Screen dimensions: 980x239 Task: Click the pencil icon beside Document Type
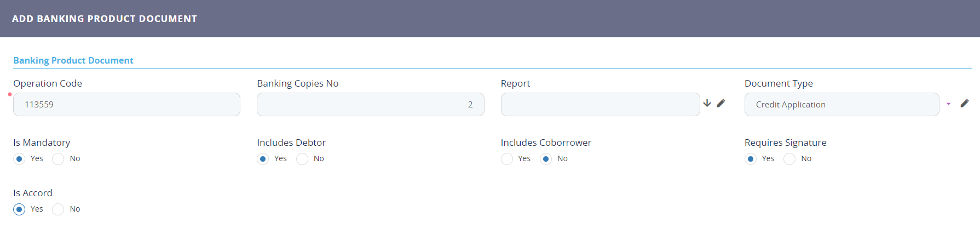coord(965,103)
